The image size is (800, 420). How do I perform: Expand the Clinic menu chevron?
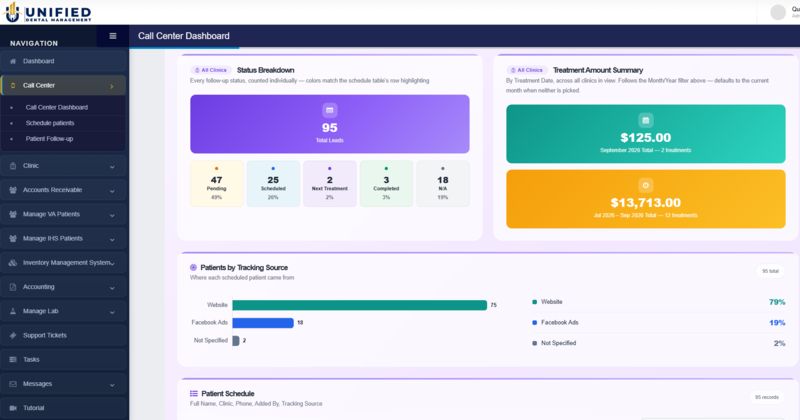pyautogui.click(x=112, y=167)
